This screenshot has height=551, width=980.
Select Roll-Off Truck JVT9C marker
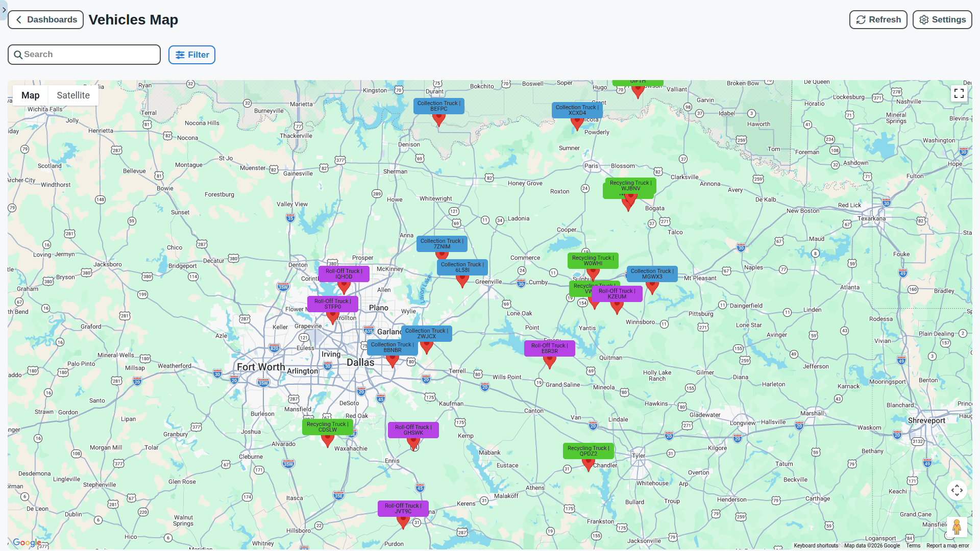tap(403, 519)
